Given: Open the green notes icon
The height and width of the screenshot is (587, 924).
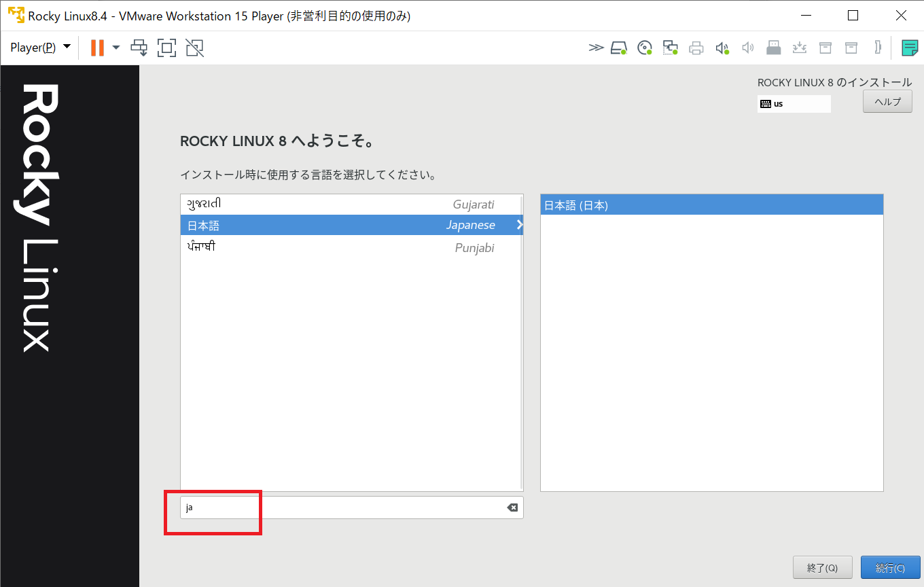Looking at the screenshot, I should coord(910,48).
